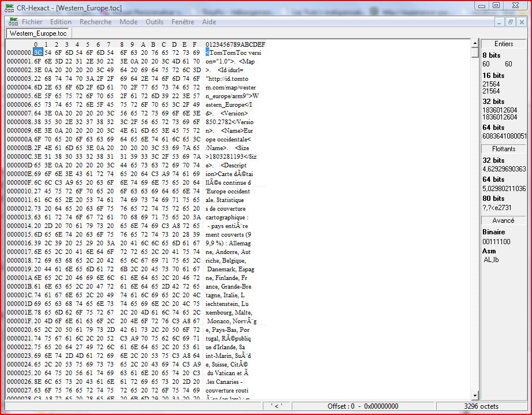The height and width of the screenshot is (415, 532).
Task: Click the document icon beside Fichier menu
Action: tap(13, 22)
